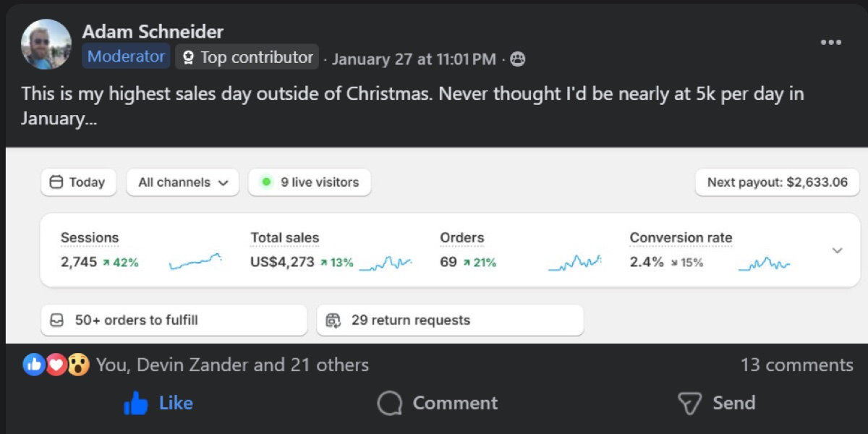
Task: Click the green live visitors dot
Action: 266,182
